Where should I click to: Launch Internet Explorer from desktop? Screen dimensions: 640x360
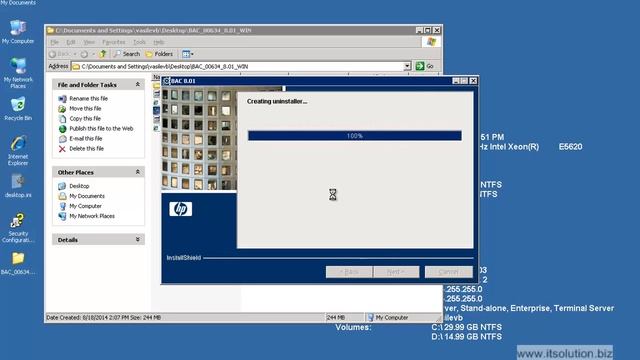[x=18, y=151]
